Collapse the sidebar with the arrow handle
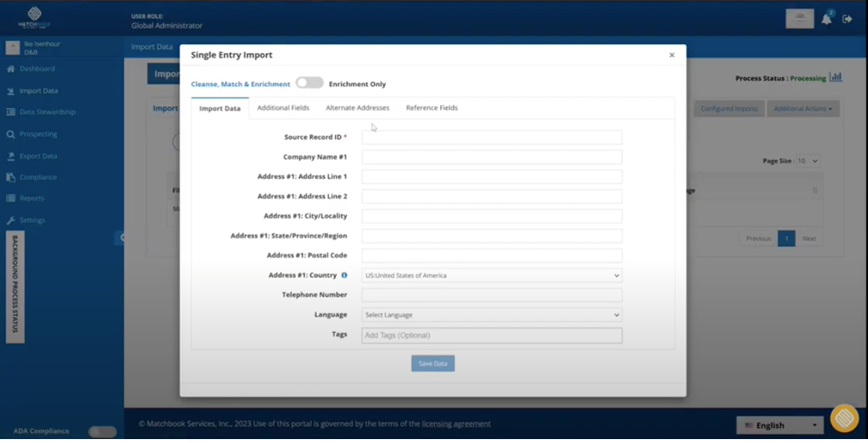Screen dimensions: 868x443 click(x=120, y=238)
